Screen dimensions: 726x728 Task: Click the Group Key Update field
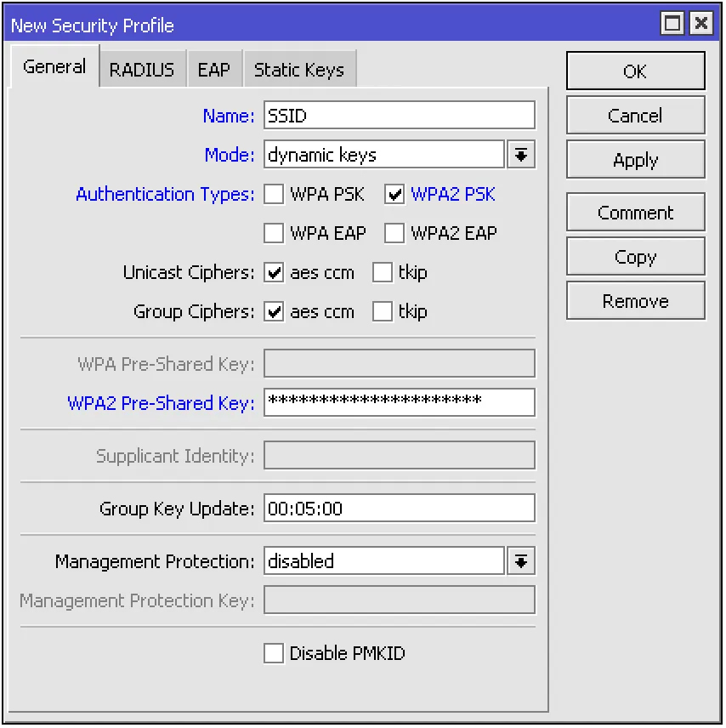point(400,509)
